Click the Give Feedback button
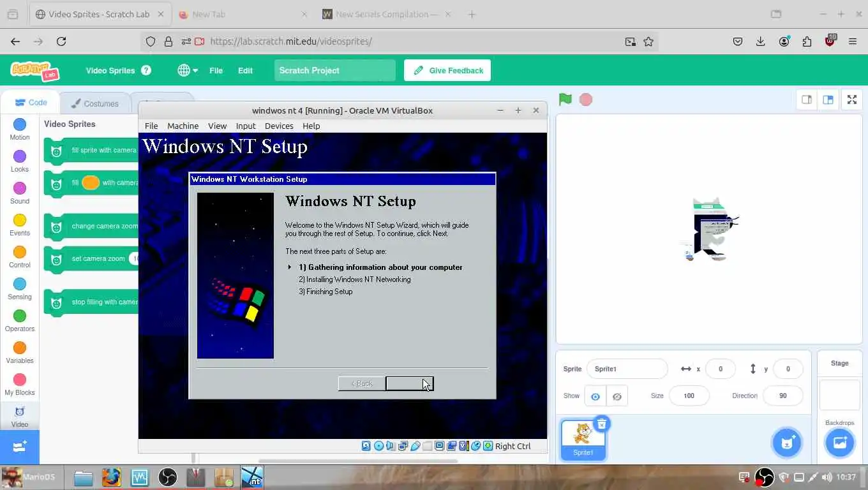868x490 pixels. (x=447, y=70)
